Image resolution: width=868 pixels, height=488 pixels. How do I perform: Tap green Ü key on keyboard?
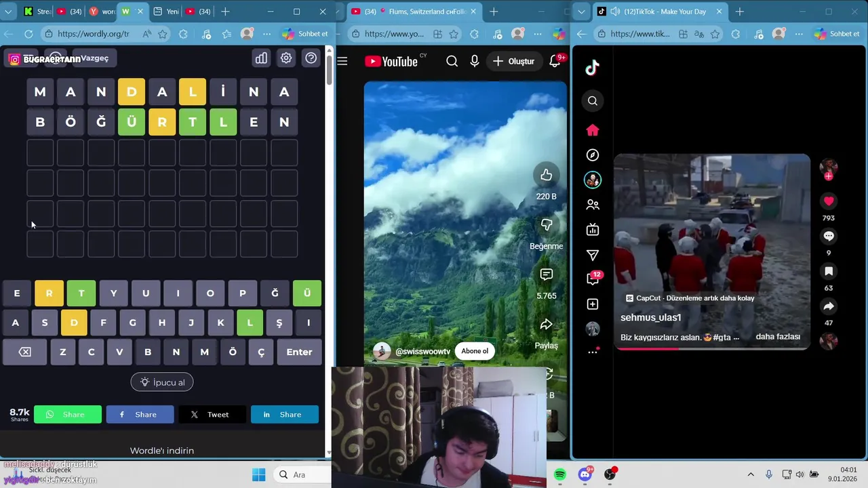307,293
